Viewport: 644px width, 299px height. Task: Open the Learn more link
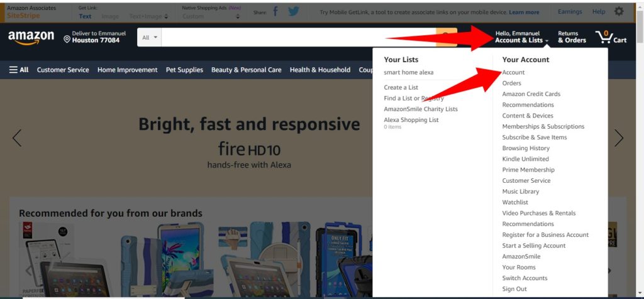524,13
